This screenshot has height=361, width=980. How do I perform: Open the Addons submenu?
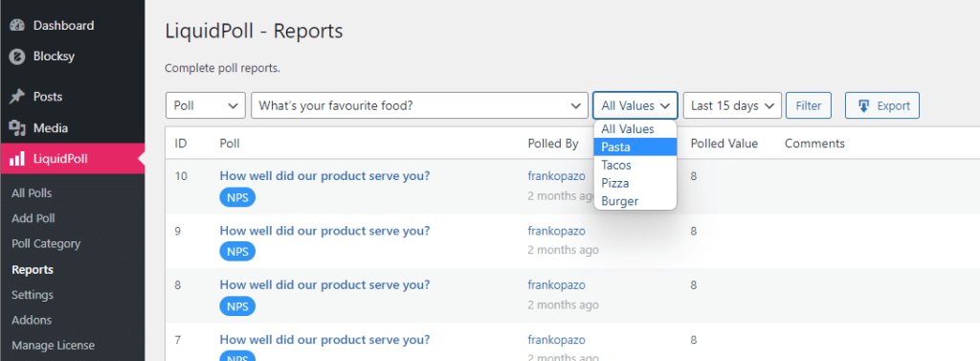point(32,320)
